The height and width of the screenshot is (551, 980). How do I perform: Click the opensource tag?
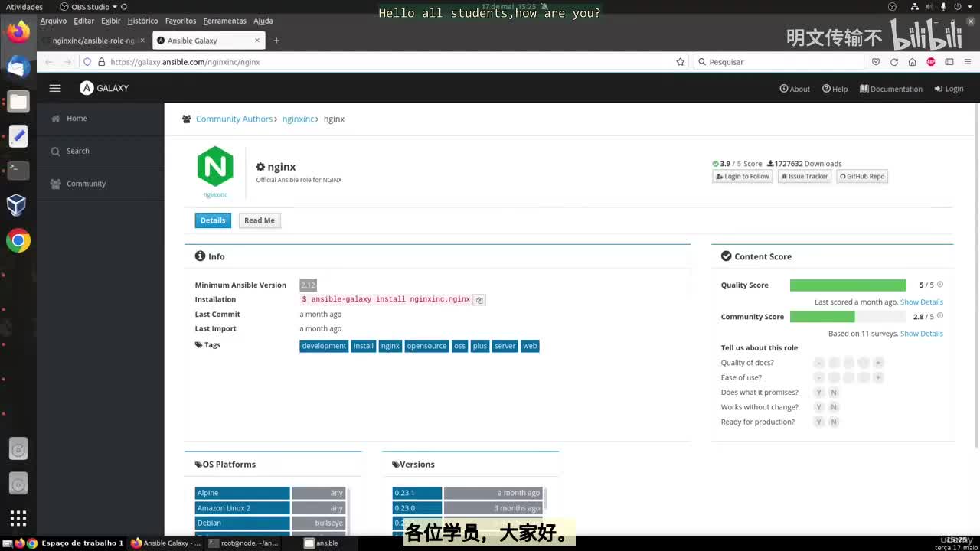[x=426, y=346]
